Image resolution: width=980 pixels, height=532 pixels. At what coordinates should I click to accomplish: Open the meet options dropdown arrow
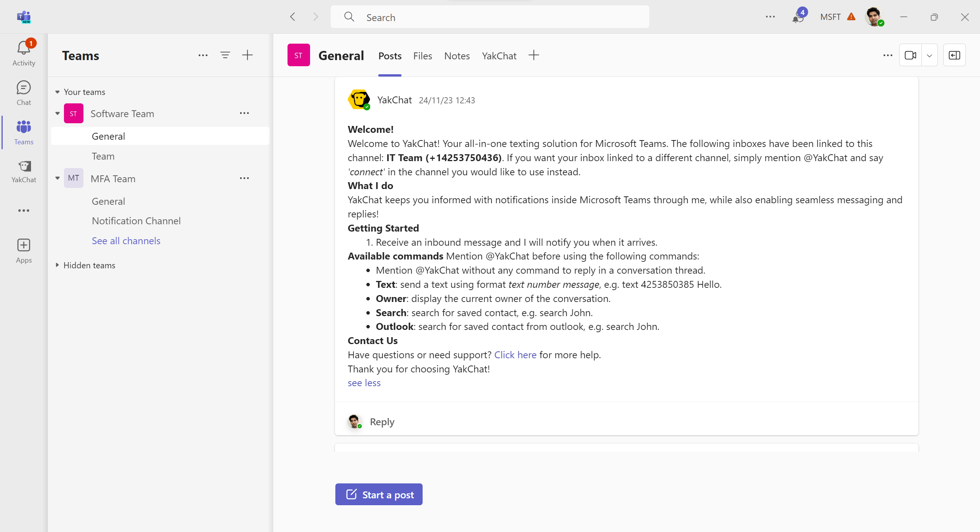click(x=929, y=55)
